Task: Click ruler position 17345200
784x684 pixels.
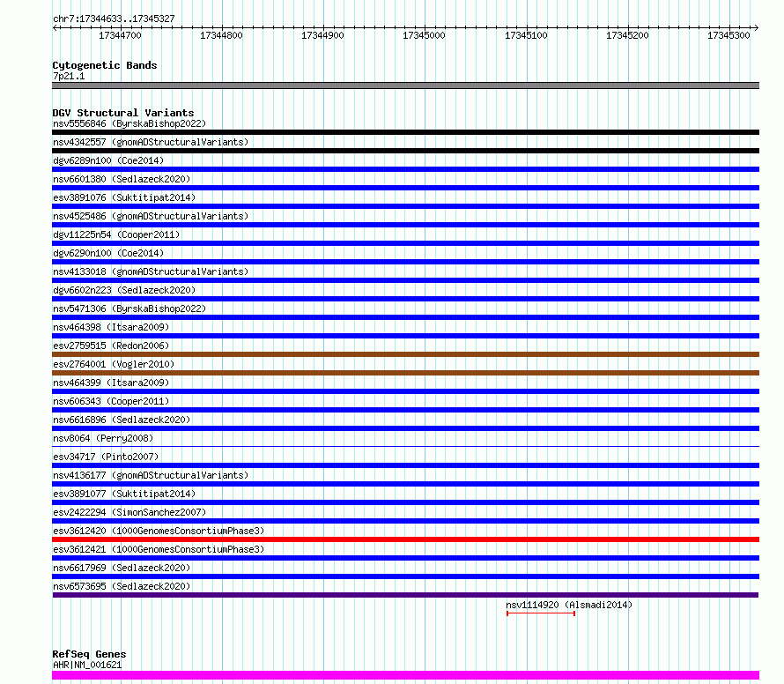Action: (627, 35)
